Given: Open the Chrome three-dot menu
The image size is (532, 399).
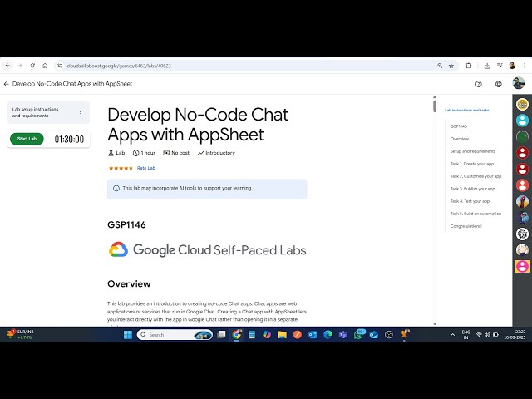Looking at the screenshot, I should 525,66.
